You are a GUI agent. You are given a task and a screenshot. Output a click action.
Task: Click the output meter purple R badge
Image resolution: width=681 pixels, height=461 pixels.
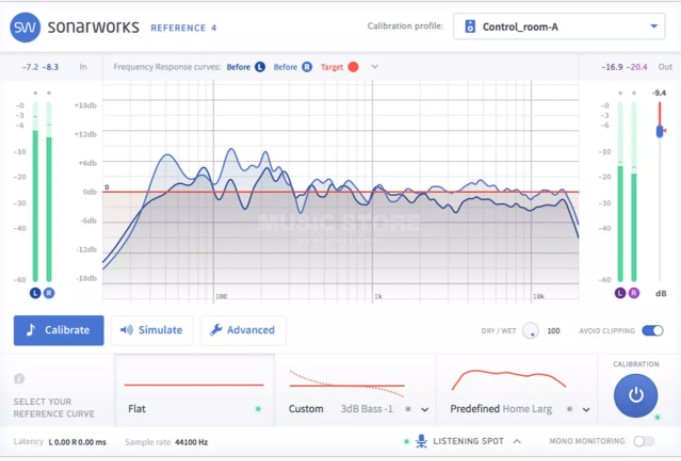634,293
